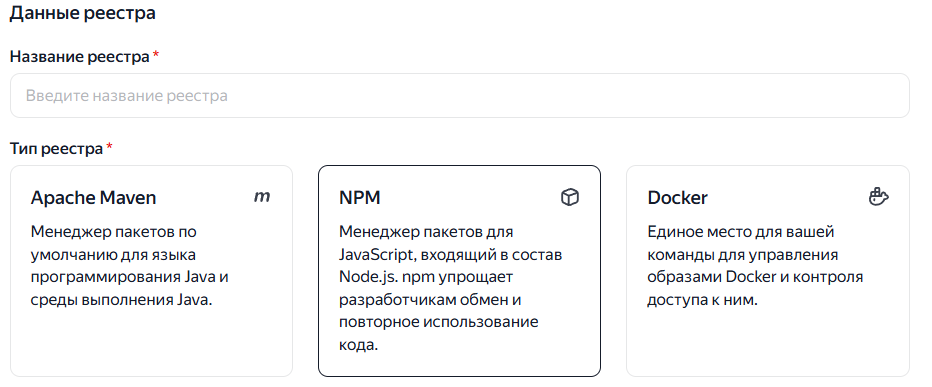Click red asterisk next to 'Название реестра'

[x=156, y=55]
